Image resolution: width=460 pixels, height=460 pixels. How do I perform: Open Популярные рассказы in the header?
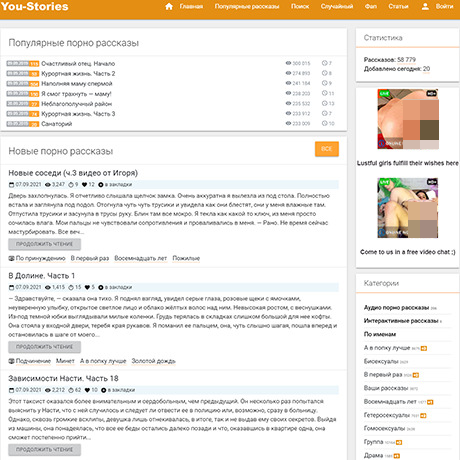pyautogui.click(x=247, y=6)
